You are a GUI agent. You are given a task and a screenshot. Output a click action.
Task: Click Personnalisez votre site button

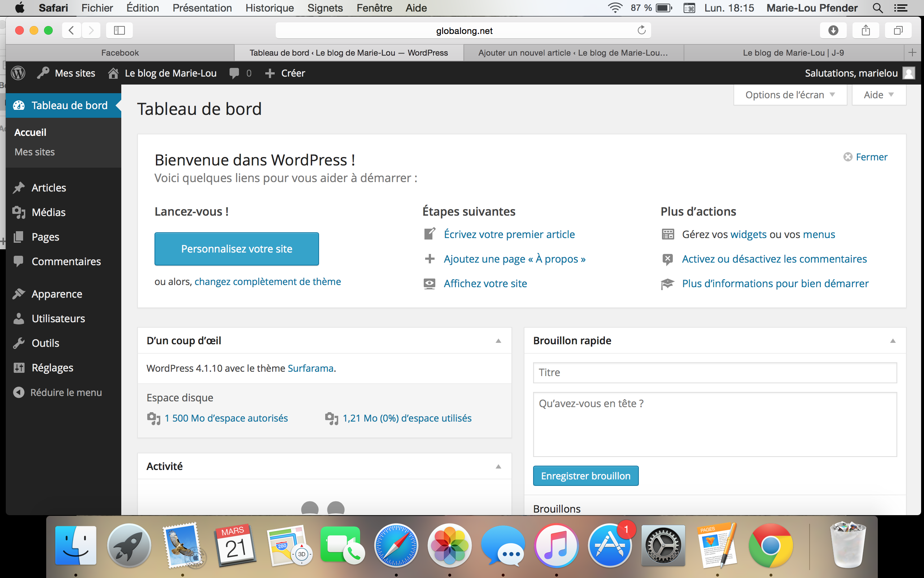(x=237, y=249)
